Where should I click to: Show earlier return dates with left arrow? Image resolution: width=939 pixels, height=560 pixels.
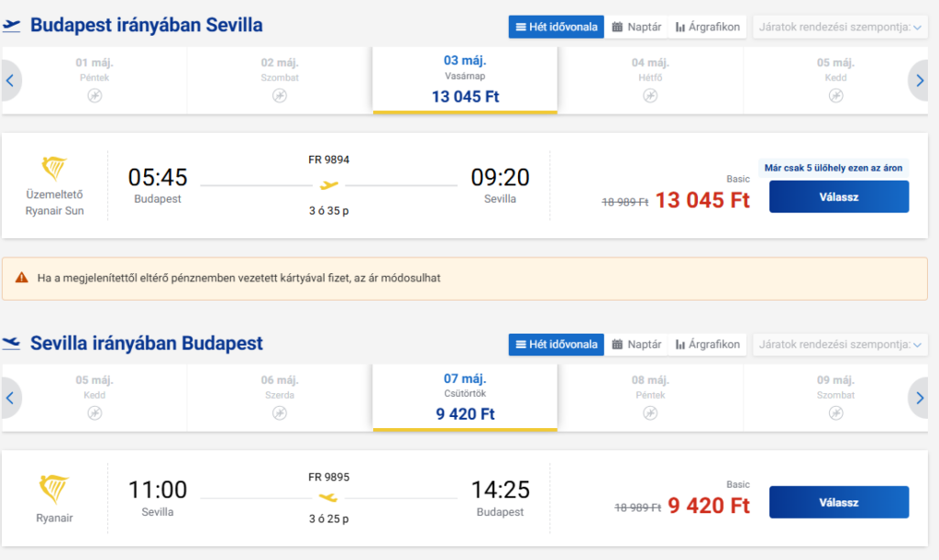click(x=10, y=398)
